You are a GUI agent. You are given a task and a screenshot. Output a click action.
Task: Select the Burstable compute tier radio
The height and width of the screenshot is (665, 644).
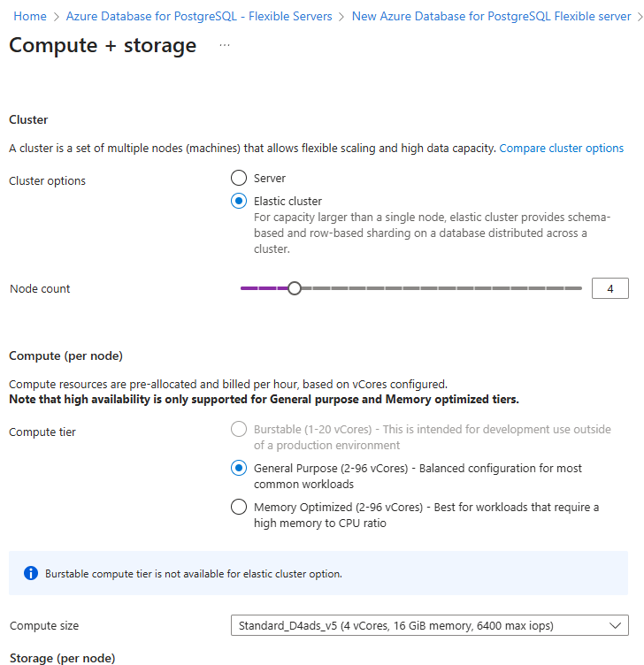point(238,430)
